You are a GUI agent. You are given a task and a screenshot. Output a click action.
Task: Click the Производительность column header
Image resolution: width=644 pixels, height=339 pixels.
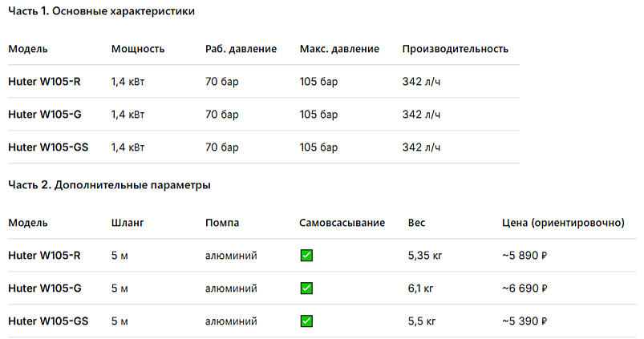pos(455,49)
